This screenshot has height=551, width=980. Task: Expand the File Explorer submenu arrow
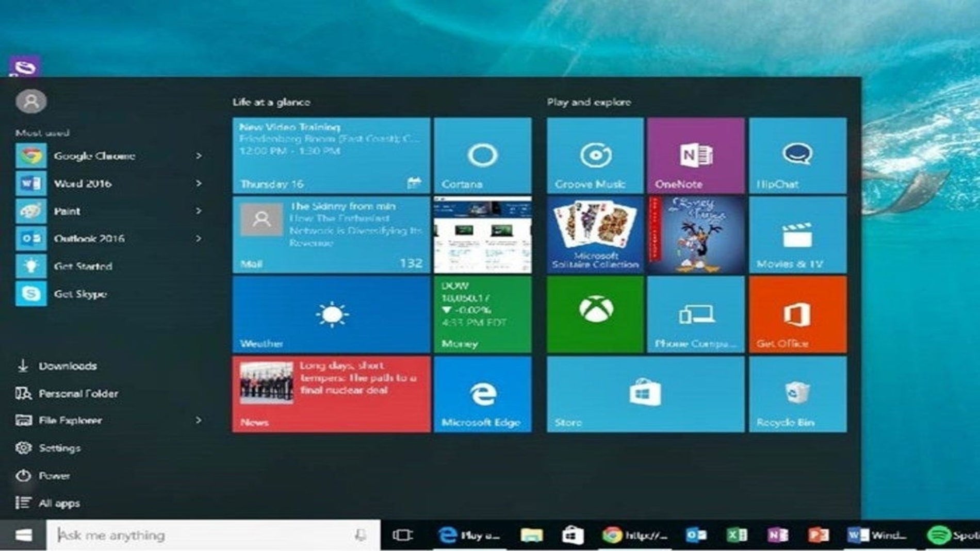point(199,421)
